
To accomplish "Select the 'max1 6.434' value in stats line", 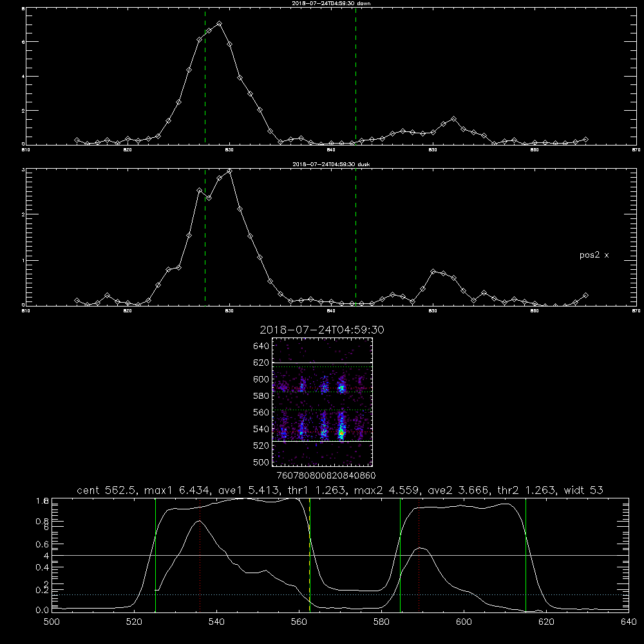I will click(178, 490).
